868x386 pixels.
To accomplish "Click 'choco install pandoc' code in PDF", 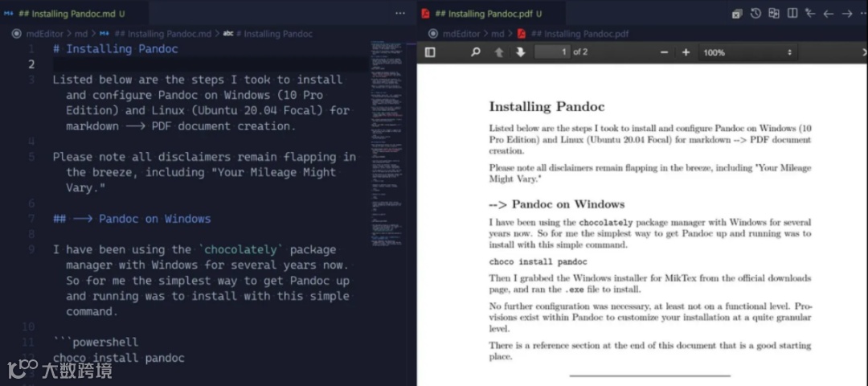I will [x=538, y=262].
